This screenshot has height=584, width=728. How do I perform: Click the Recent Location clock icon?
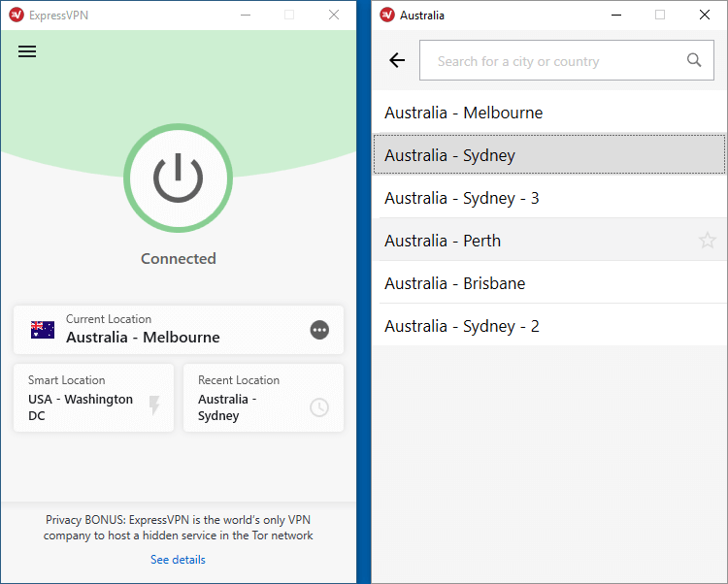(319, 407)
